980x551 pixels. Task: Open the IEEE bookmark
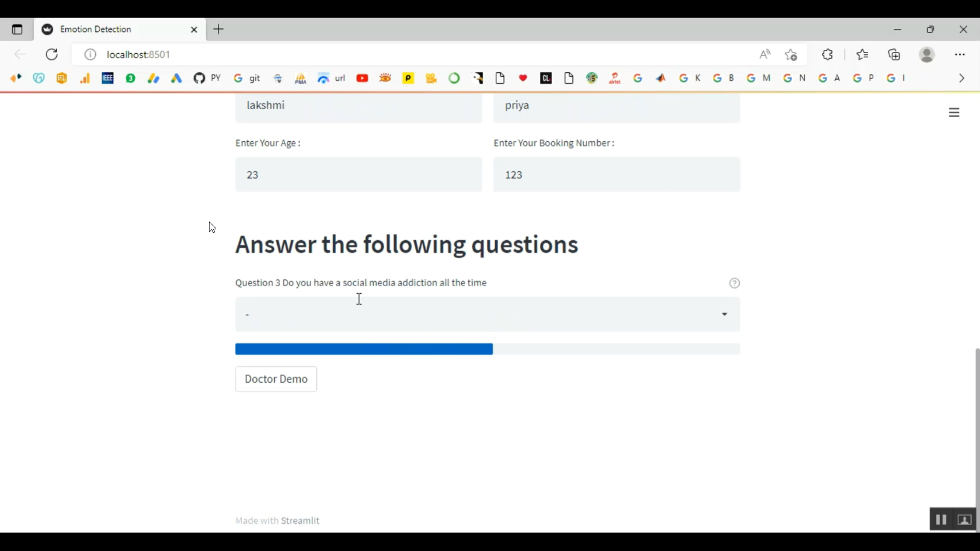coord(107,78)
